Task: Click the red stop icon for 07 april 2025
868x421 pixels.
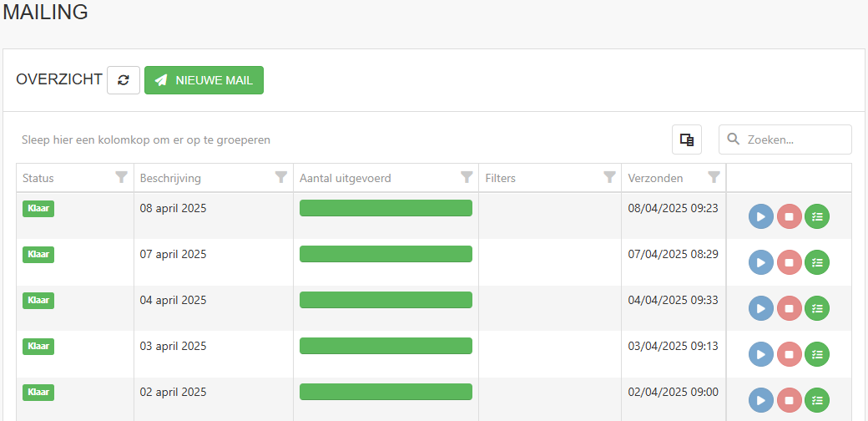Action: (790, 262)
